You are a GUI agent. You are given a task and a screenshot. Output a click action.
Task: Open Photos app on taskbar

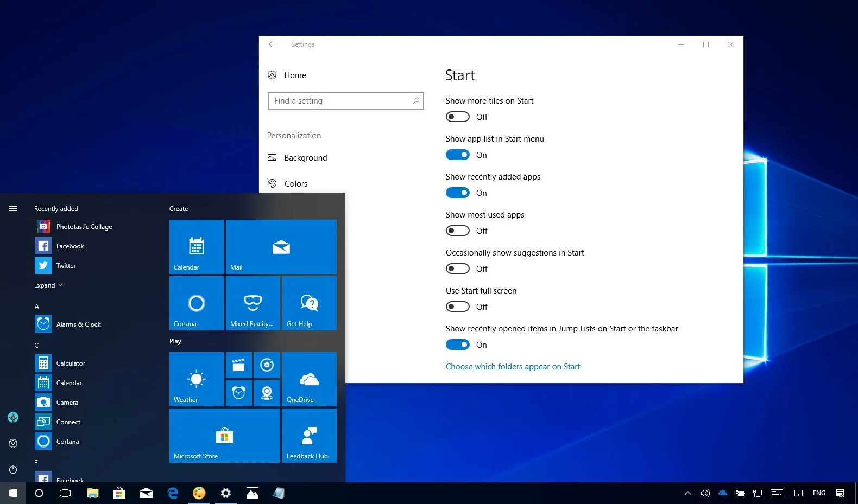253,493
